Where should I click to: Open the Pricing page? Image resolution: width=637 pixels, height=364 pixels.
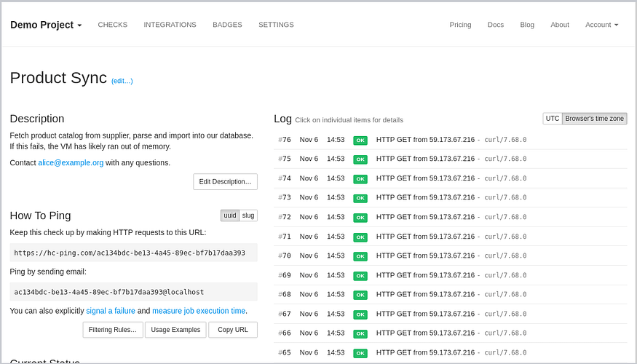[460, 25]
